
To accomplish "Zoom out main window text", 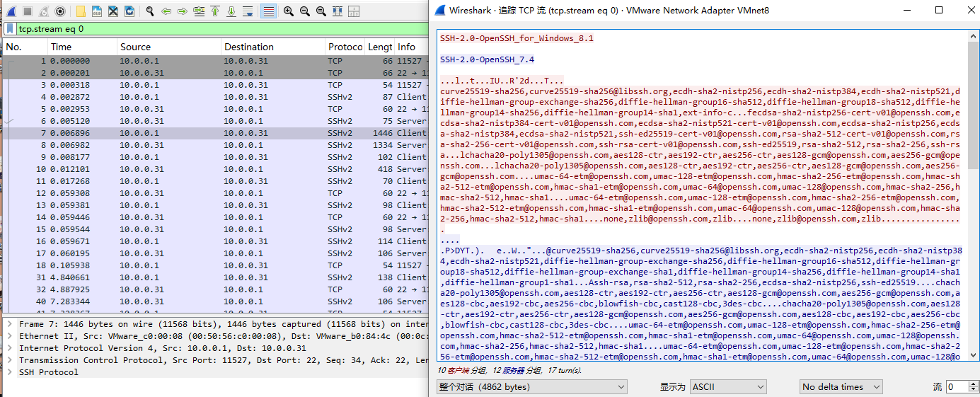I will coord(305,11).
